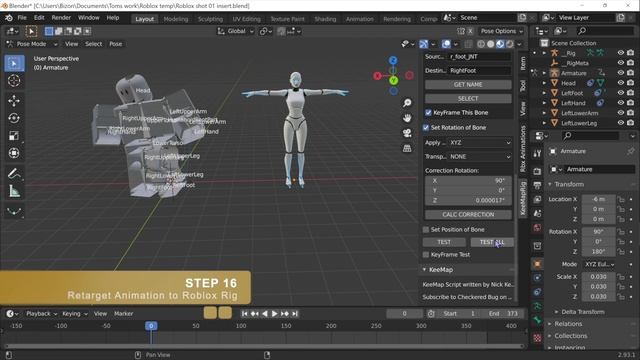Click the Destination RightFoot field

pos(480,71)
